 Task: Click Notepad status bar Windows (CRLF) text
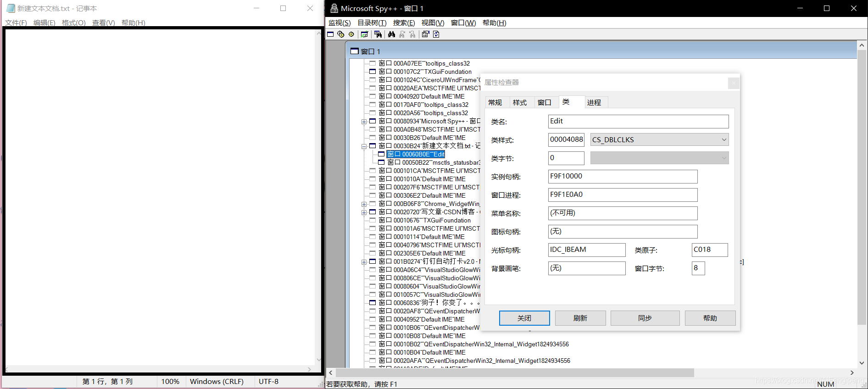click(217, 382)
